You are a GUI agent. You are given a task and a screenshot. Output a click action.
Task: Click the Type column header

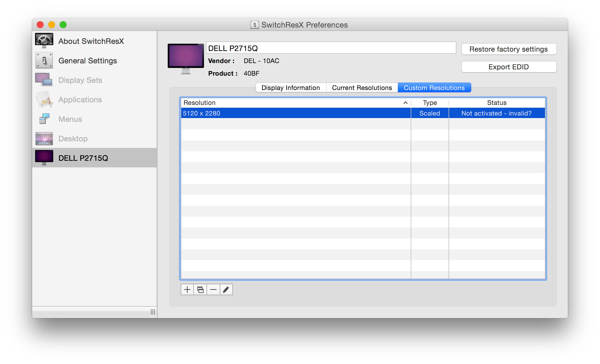[x=430, y=103]
